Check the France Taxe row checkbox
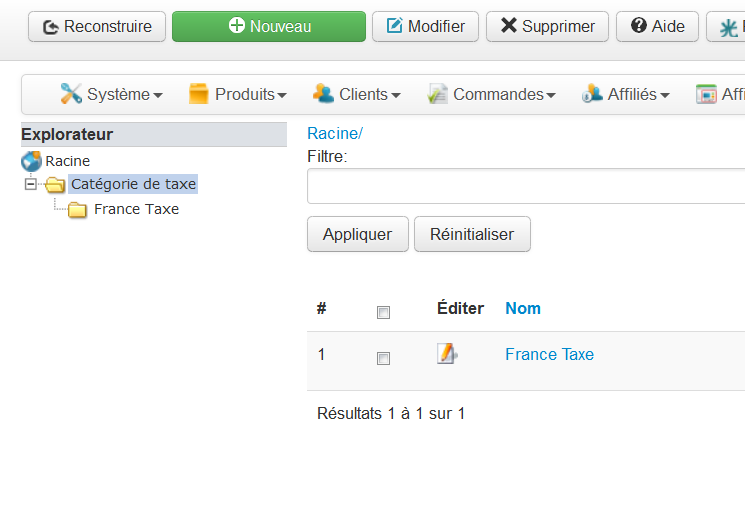Screen dimensions: 745x522 [x=383, y=358]
